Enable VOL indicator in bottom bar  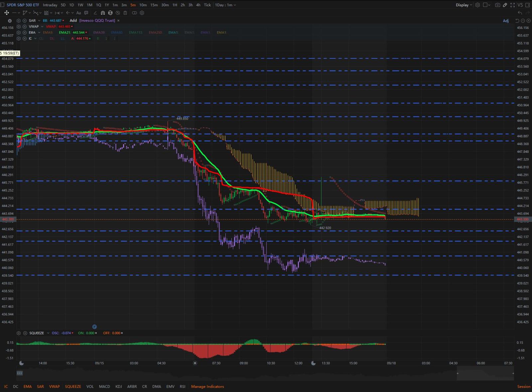[90, 386]
